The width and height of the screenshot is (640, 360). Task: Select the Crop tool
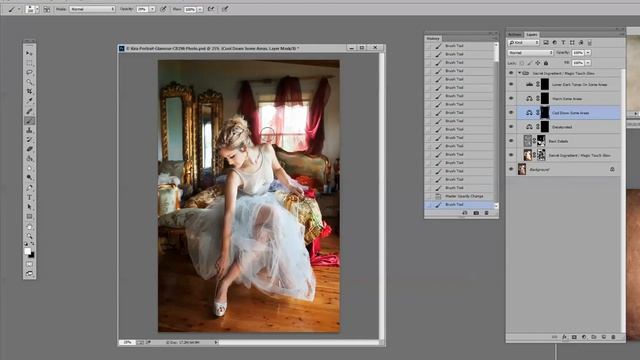[x=29, y=91]
